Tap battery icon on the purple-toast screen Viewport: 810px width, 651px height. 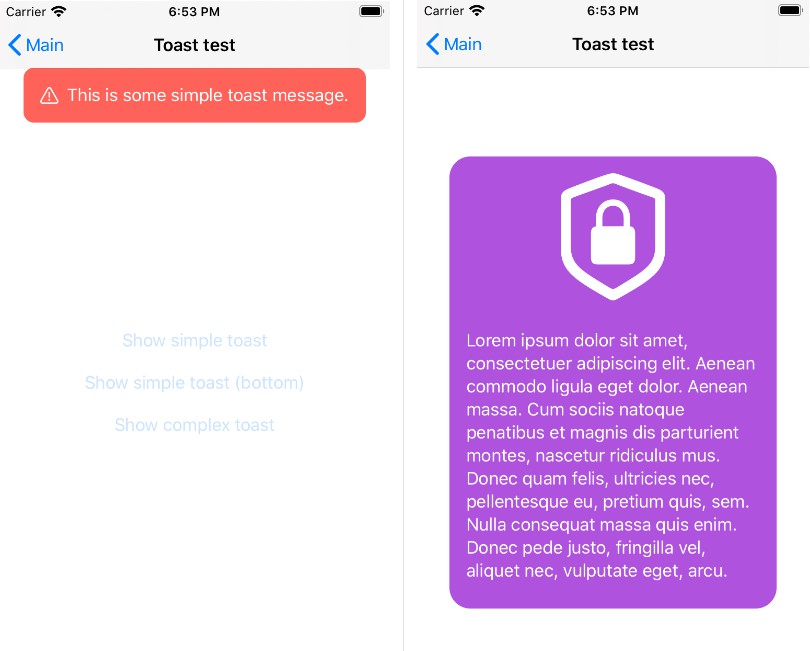click(x=790, y=10)
